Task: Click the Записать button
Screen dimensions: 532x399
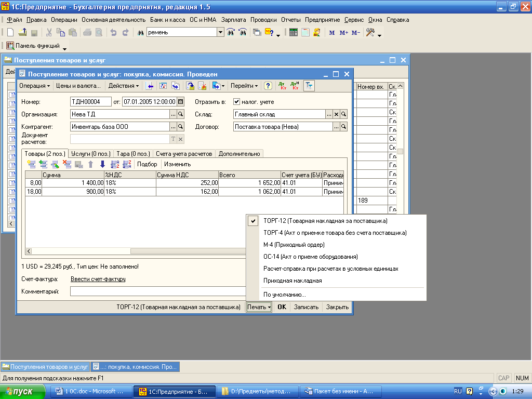Action: pos(306,307)
